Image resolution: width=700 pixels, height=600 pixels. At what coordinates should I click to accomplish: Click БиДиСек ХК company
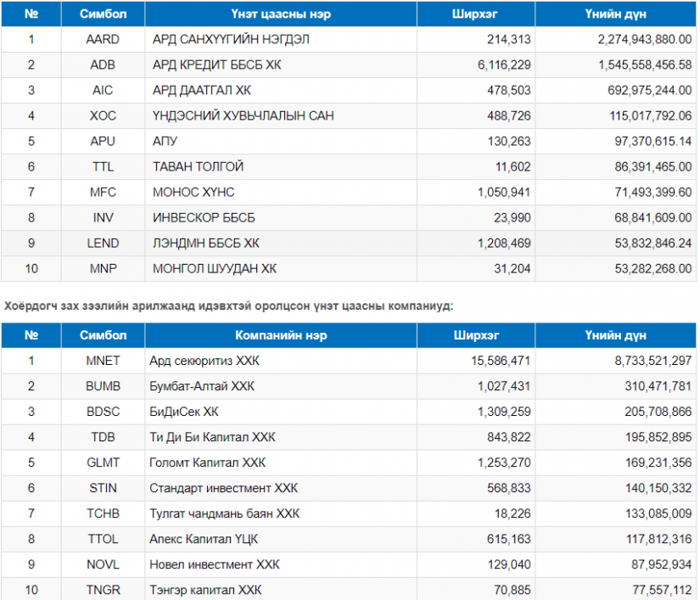pos(184,411)
